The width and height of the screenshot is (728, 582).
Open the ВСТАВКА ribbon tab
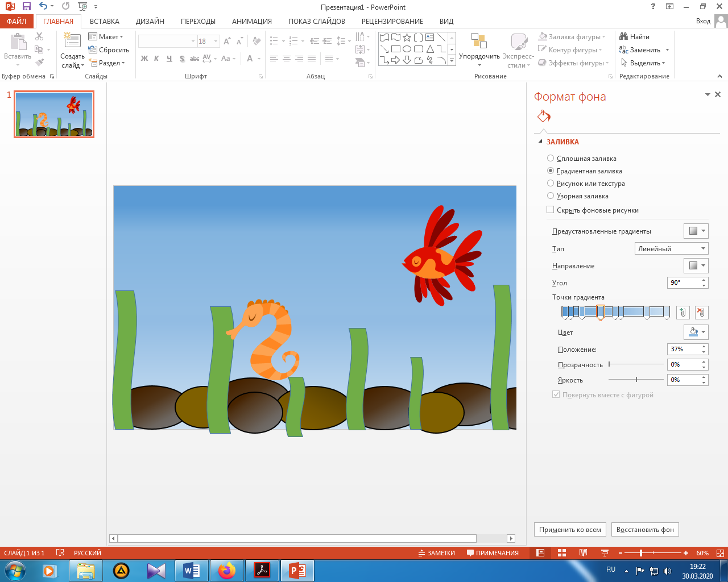(105, 22)
